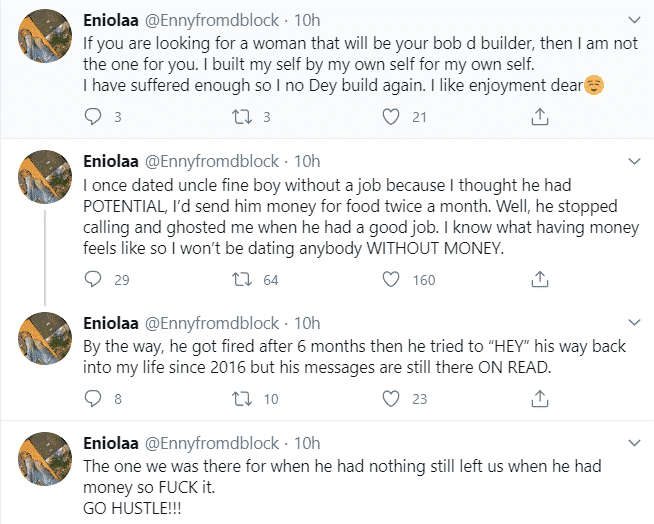Open the caret menu on the 'ON READ' tweet
Screen dimensions: 654x524
click(x=633, y=322)
